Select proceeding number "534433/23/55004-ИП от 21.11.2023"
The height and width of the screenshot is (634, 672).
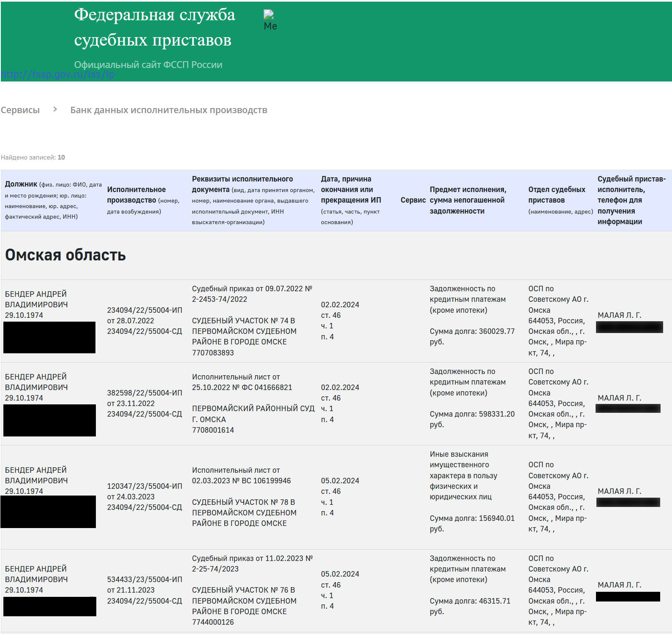coord(144,585)
